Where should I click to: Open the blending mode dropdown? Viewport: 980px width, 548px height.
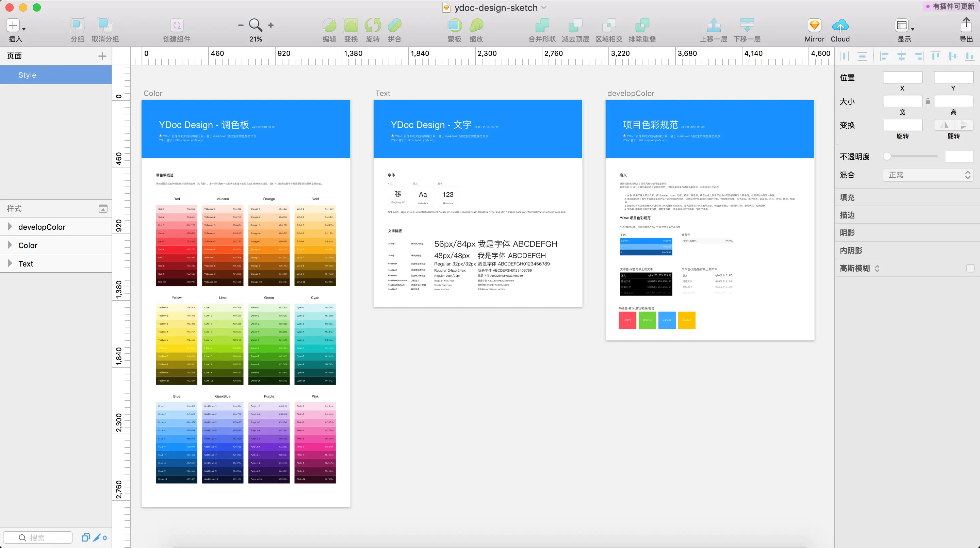pos(928,175)
